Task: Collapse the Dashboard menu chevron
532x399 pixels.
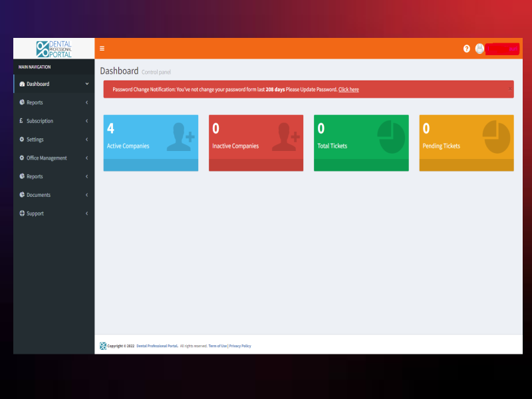Action: [87, 84]
